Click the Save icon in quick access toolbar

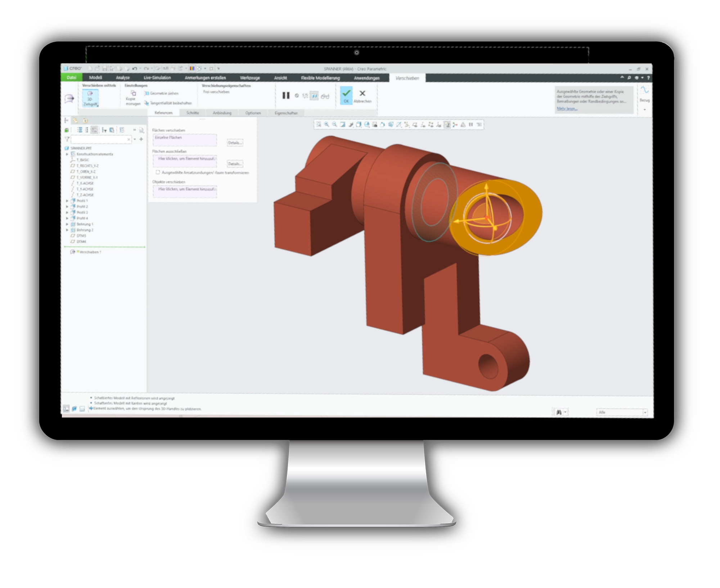104,68
